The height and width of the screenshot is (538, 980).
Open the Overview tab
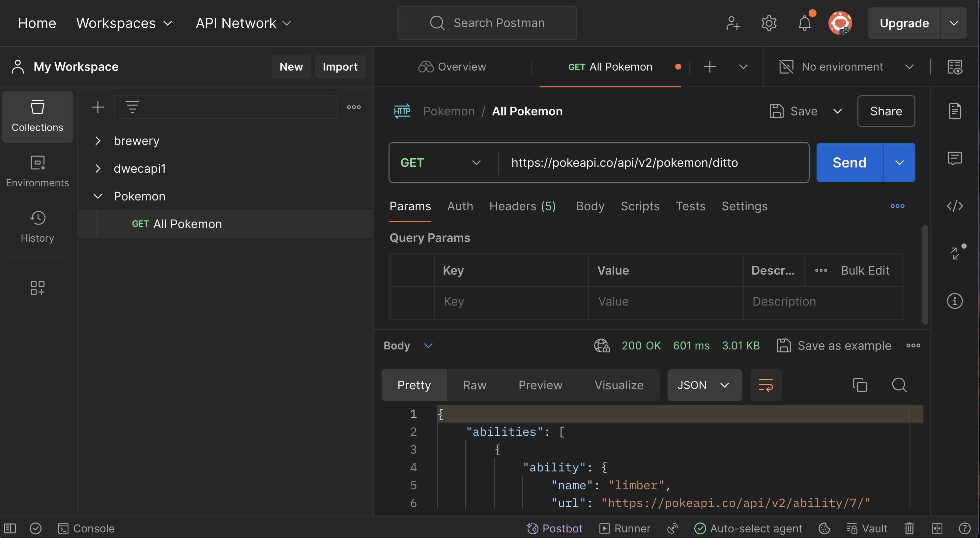click(x=452, y=67)
